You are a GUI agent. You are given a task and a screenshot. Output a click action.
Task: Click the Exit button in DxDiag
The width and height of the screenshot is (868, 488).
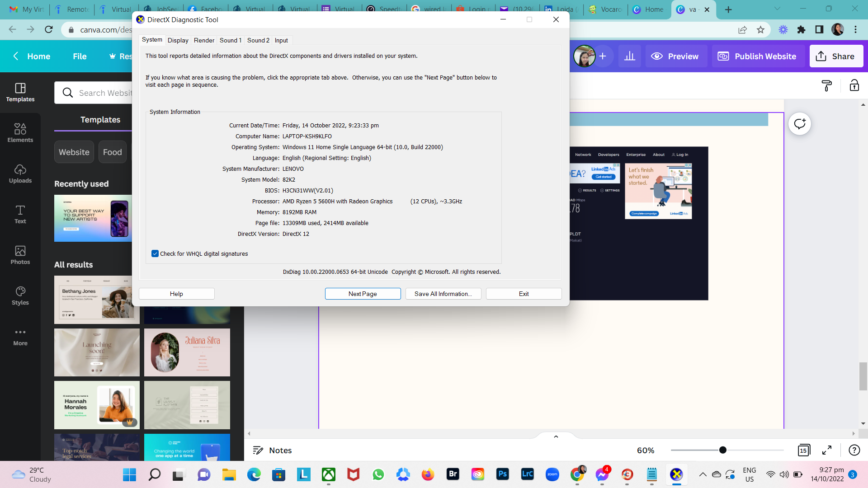coord(524,294)
